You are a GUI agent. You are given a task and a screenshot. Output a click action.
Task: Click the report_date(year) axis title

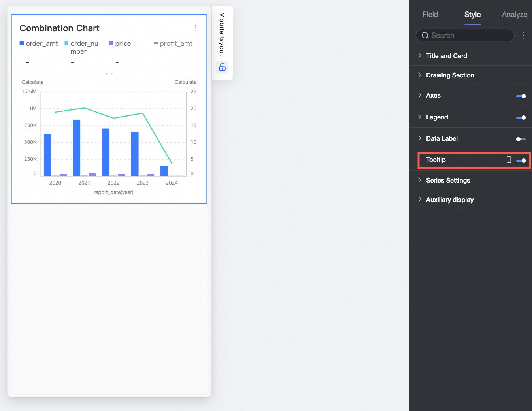[x=113, y=192]
